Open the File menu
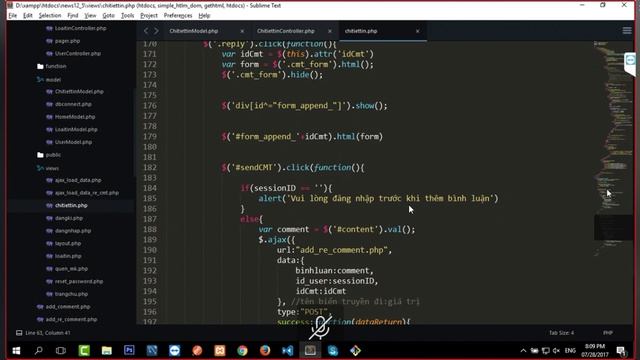Screen dimensions: 640x360 (13, 16)
